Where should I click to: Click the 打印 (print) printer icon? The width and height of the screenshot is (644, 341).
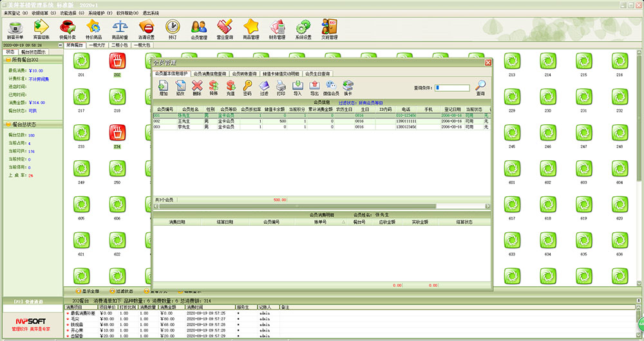coord(281,88)
